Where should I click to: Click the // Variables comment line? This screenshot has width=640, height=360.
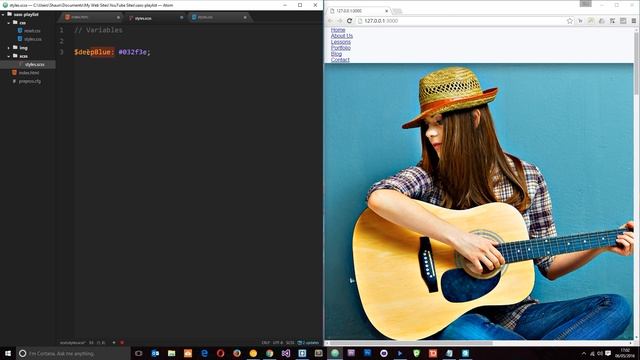click(98, 30)
